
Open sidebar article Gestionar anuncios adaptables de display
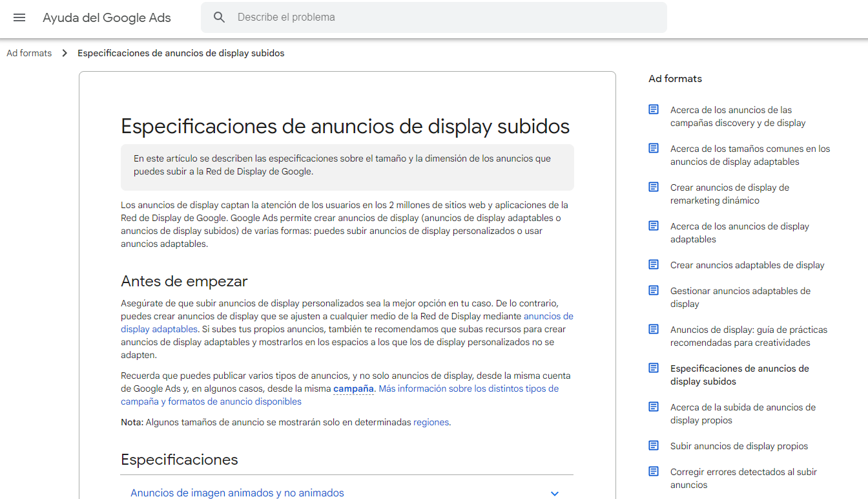click(740, 297)
